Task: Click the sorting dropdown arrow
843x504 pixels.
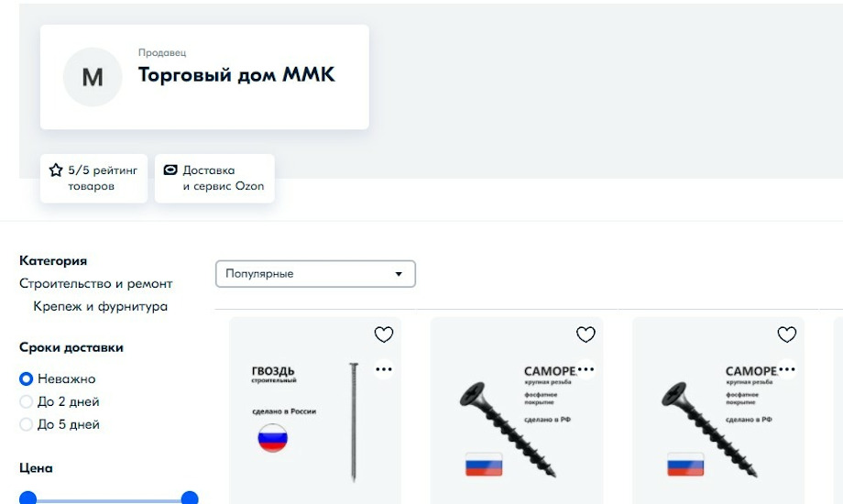Action: (399, 274)
